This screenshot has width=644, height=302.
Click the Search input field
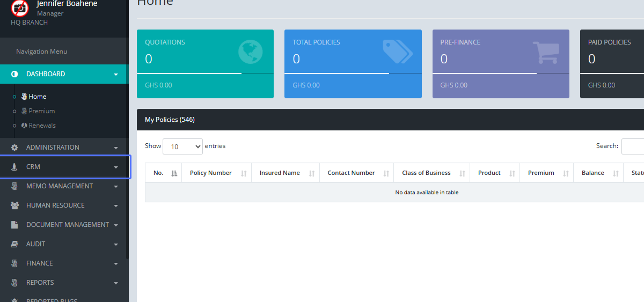tap(632, 146)
